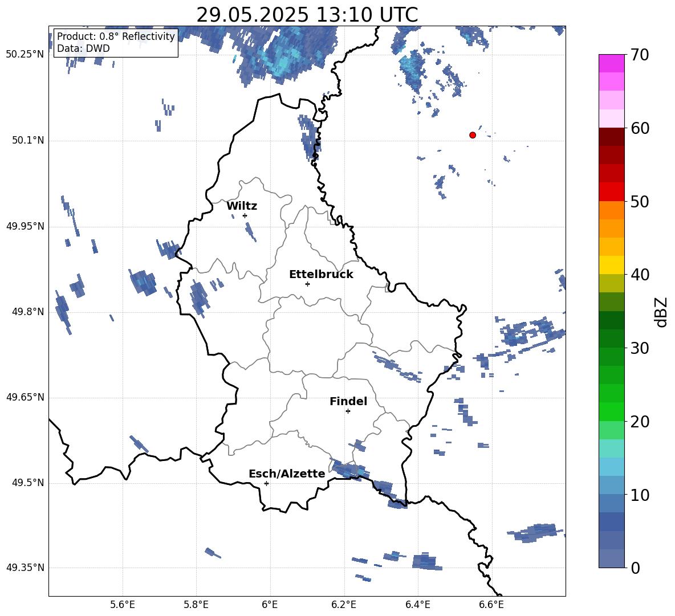Screen dimensions: 675x616
Task: Click the 50.1°N latitude label
Action: [x=28, y=140]
